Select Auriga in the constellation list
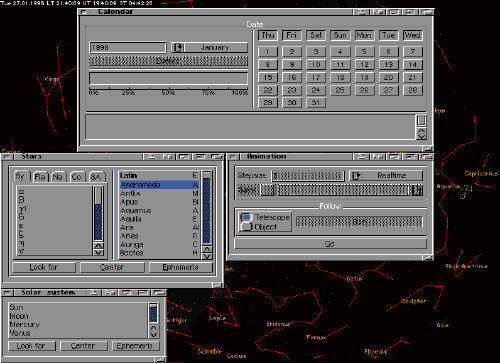 (159, 245)
